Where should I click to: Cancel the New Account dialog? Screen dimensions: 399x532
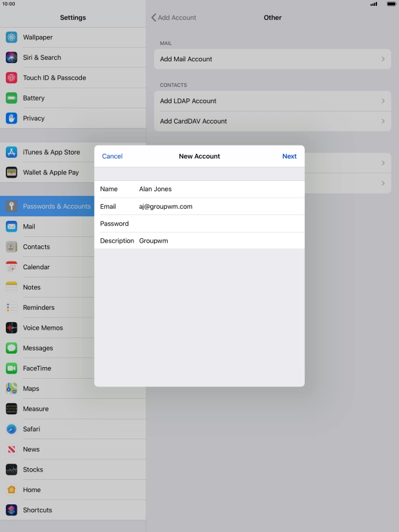click(x=112, y=157)
